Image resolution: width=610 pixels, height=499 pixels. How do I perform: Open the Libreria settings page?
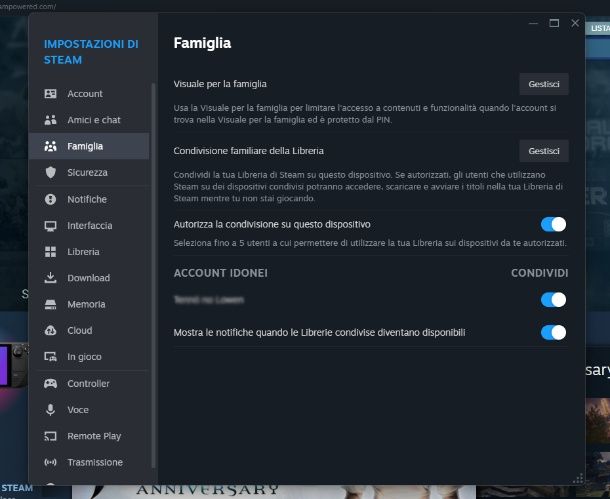tap(89, 252)
